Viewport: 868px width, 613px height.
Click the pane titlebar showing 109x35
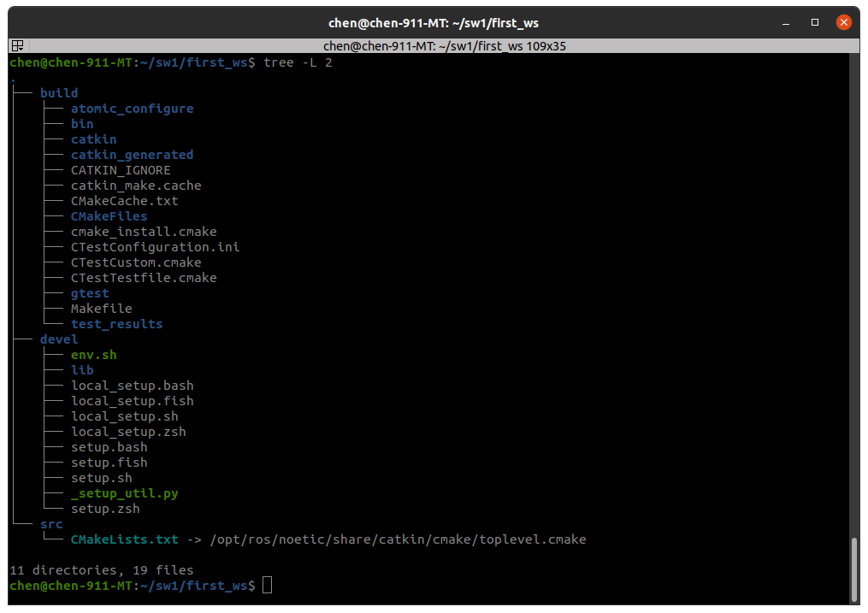(445, 46)
